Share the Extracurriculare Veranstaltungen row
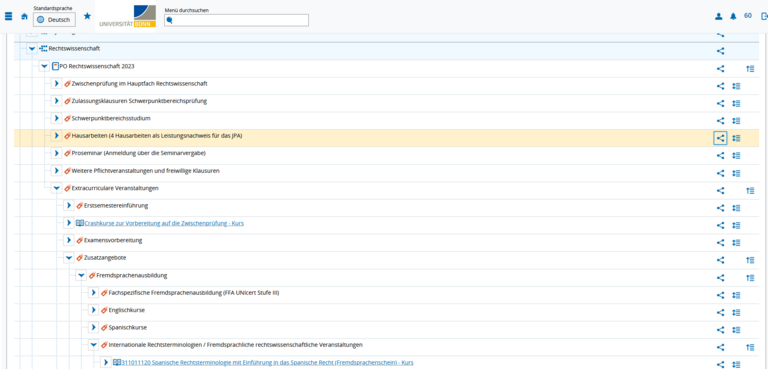Screen dimensions: 768x369 pyautogui.click(x=720, y=191)
